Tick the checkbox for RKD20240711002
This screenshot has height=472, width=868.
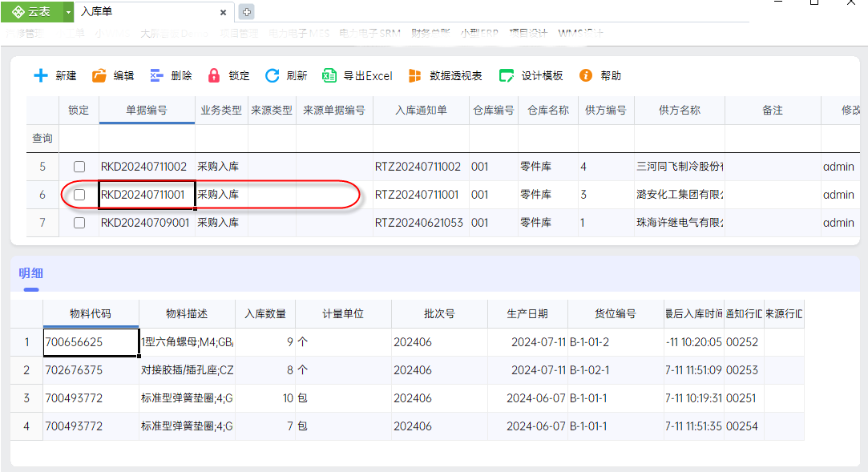click(79, 167)
